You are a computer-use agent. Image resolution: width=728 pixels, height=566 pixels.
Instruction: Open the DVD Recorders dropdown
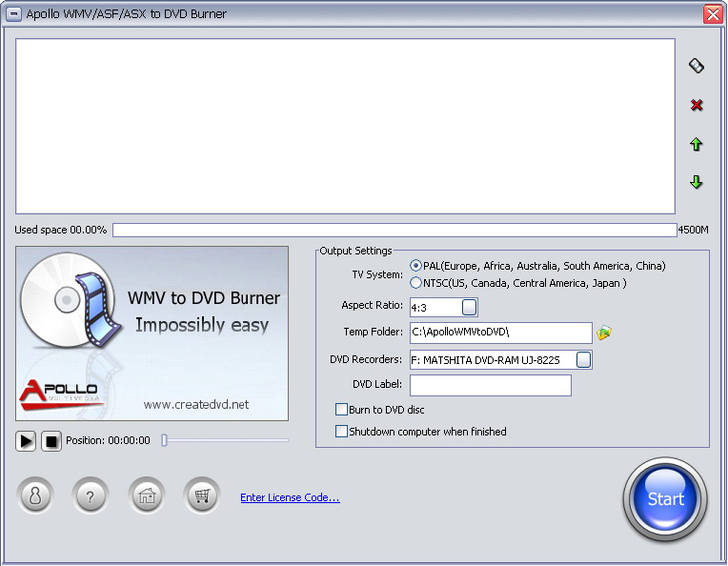click(583, 360)
